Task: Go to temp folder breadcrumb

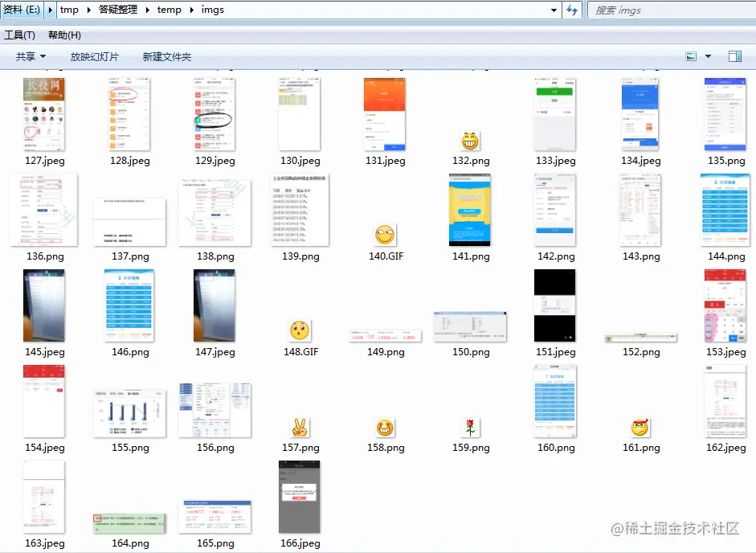Action: click(x=170, y=10)
